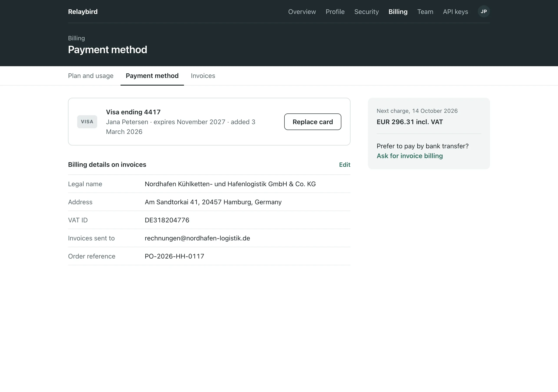Screen dimensions: 558x392
Task: Go to the Profile page
Action: 335,12
